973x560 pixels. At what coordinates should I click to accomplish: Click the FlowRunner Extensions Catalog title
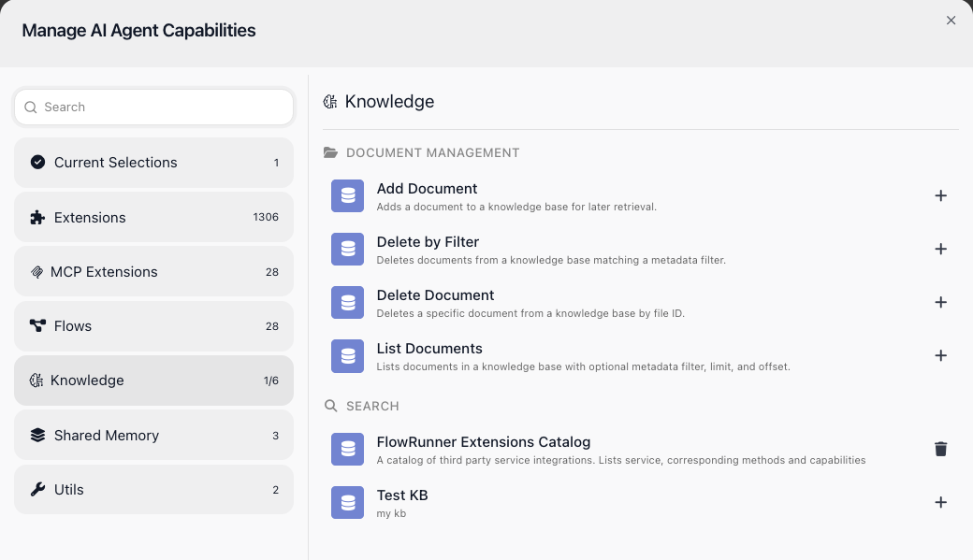(484, 442)
